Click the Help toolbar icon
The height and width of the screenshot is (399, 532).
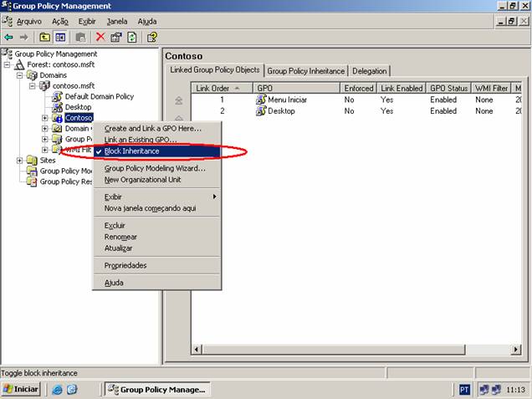pos(152,37)
